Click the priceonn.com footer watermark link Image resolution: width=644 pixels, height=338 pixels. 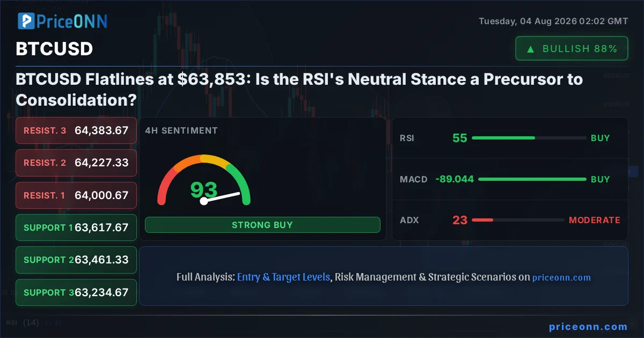tap(588, 326)
